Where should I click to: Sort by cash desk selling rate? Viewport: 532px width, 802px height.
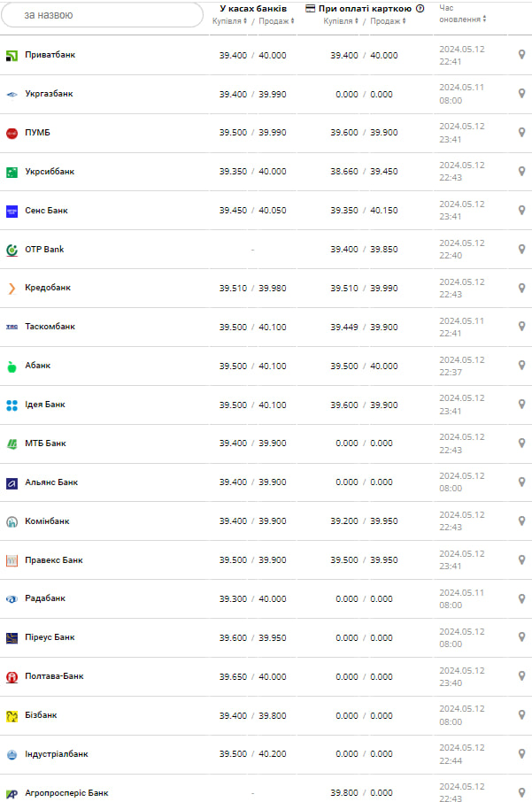274,21
